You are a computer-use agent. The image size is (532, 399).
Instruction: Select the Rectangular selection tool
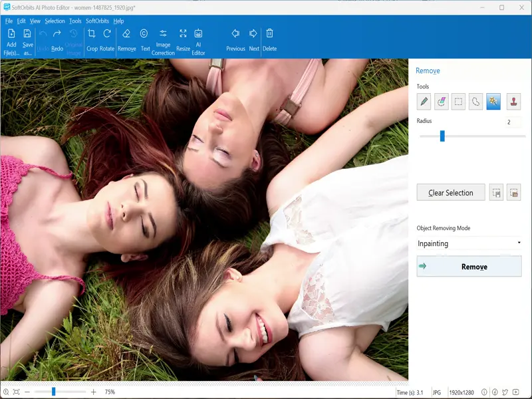point(458,102)
